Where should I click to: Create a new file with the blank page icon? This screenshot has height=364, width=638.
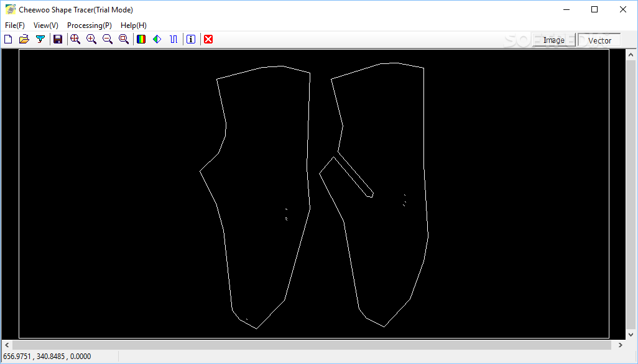point(8,39)
